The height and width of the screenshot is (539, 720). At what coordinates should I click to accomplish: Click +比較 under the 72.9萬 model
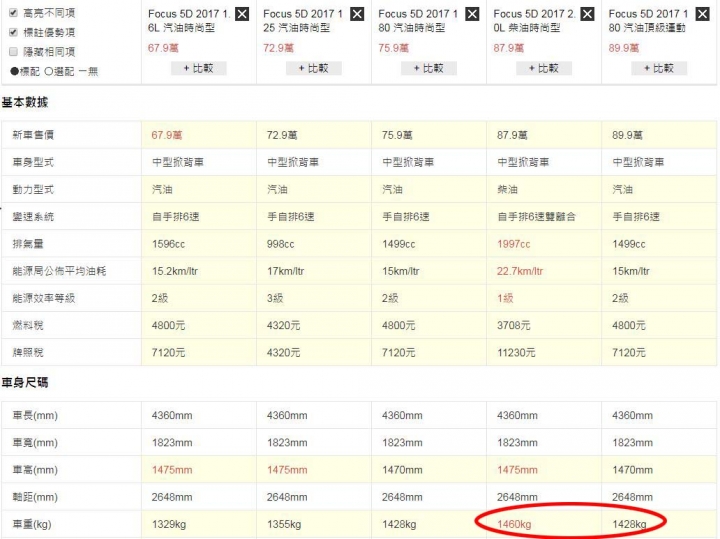point(314,68)
